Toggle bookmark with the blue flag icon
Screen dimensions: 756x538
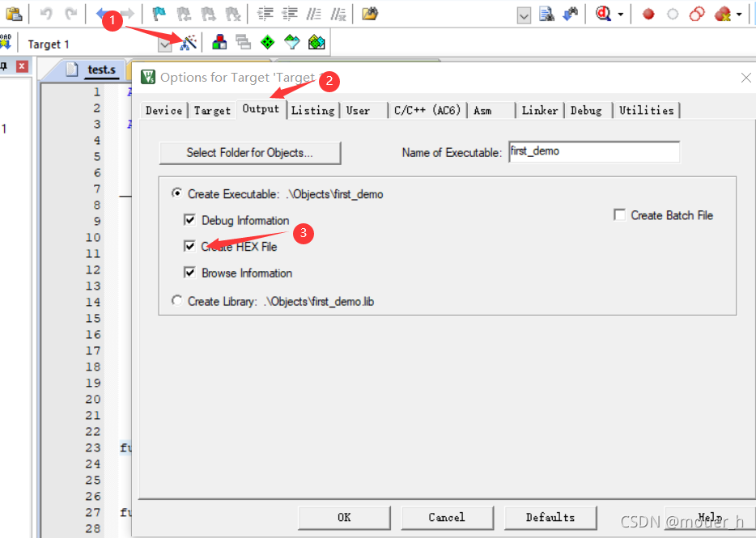coord(159,14)
